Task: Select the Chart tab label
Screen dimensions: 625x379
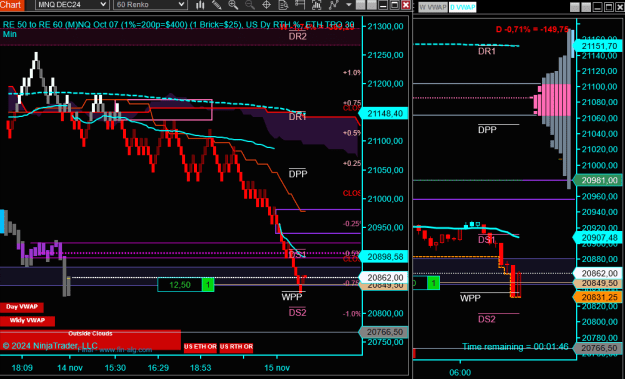Action: coord(12,5)
